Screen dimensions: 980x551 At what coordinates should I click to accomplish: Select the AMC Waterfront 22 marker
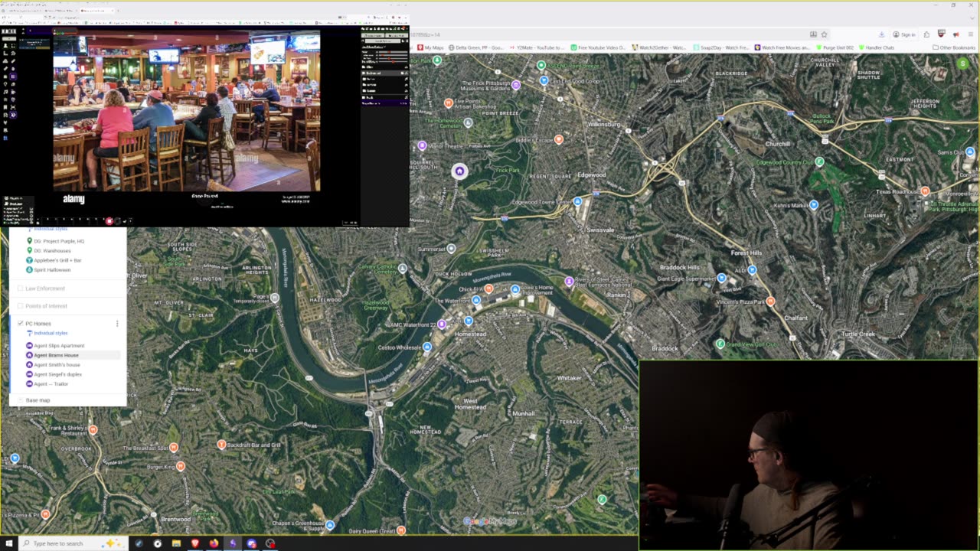441,324
